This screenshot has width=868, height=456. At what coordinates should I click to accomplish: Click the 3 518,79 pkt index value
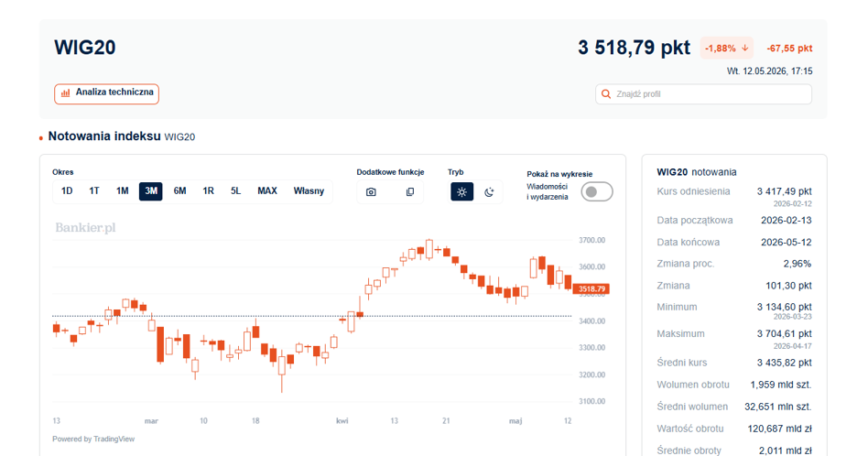coord(634,48)
